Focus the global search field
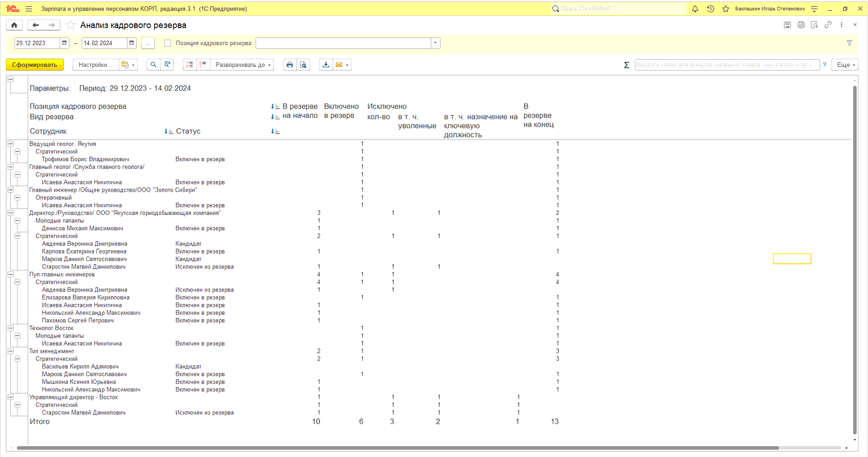Image resolution: width=868 pixels, height=457 pixels. click(619, 9)
